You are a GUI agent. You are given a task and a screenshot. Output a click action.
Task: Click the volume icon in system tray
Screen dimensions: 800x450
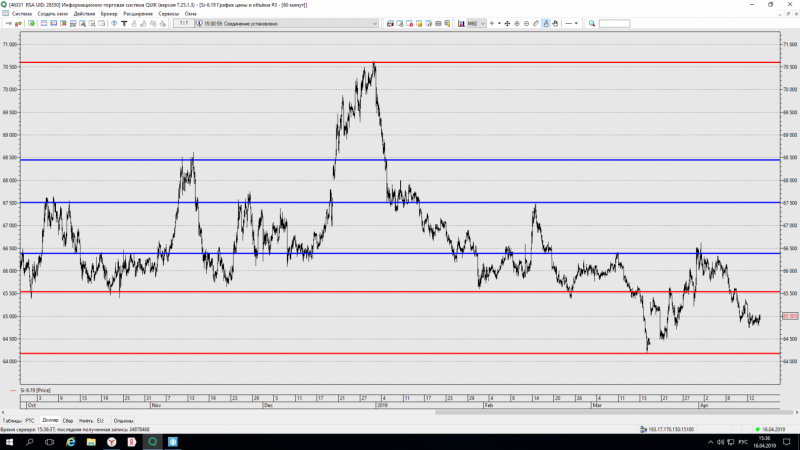(720, 442)
